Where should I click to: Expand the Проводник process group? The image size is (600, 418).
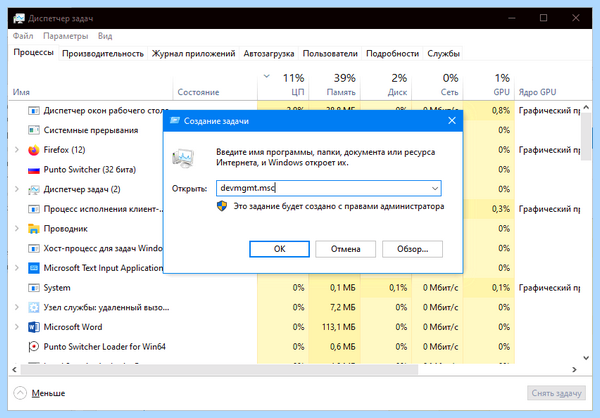pos(16,229)
